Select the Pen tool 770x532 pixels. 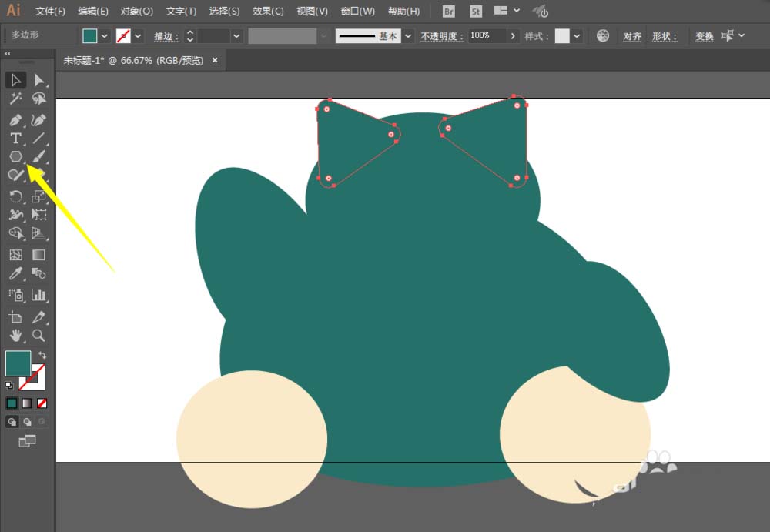tap(15, 120)
